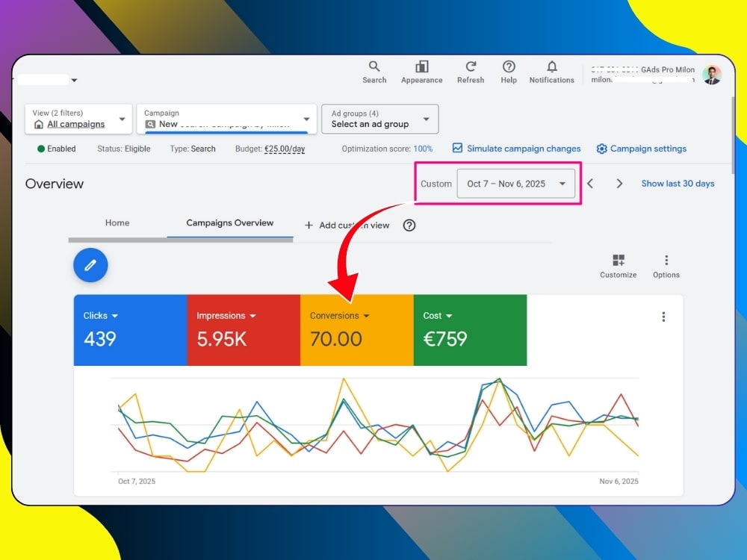Screen dimensions: 747x560
Task: Click the Campaign settings gear icon
Action: [601, 149]
